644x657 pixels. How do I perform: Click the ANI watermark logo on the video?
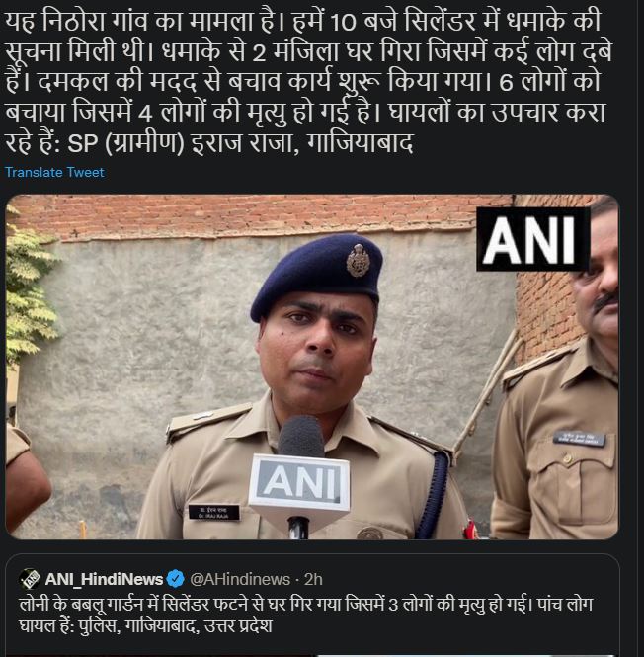tap(532, 239)
